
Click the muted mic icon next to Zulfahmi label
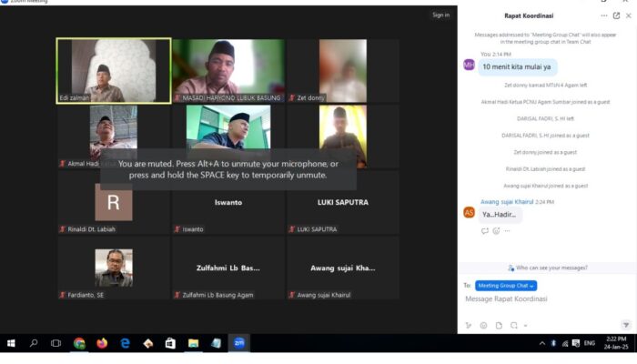(x=177, y=295)
